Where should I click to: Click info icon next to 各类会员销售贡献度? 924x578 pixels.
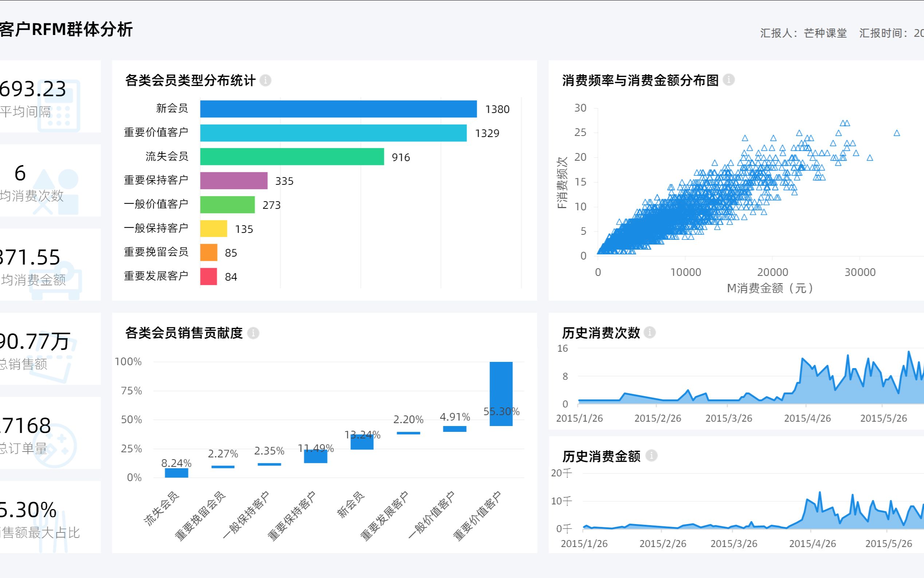coord(253,333)
